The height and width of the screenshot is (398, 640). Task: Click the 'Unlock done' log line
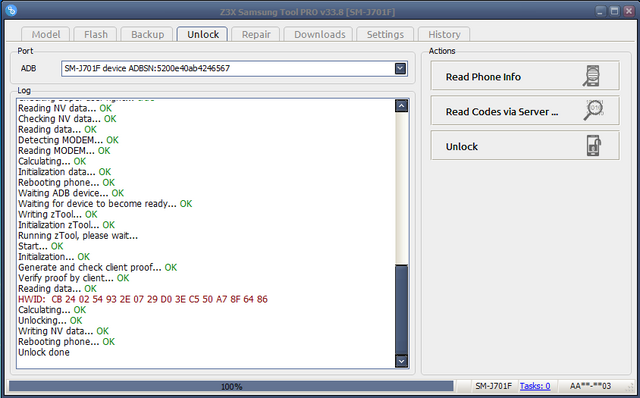coord(44,352)
